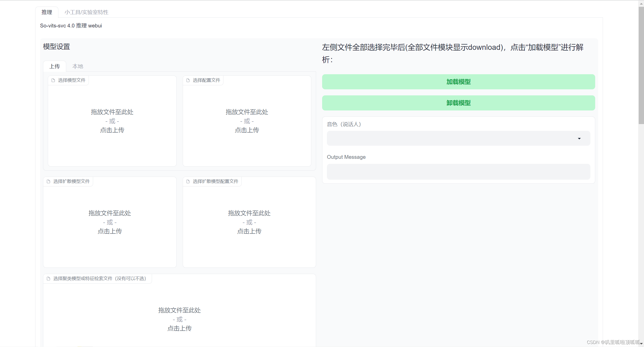Screen dimensions: 644x347
Task: Switch to the 推理 tab
Action: [47, 12]
